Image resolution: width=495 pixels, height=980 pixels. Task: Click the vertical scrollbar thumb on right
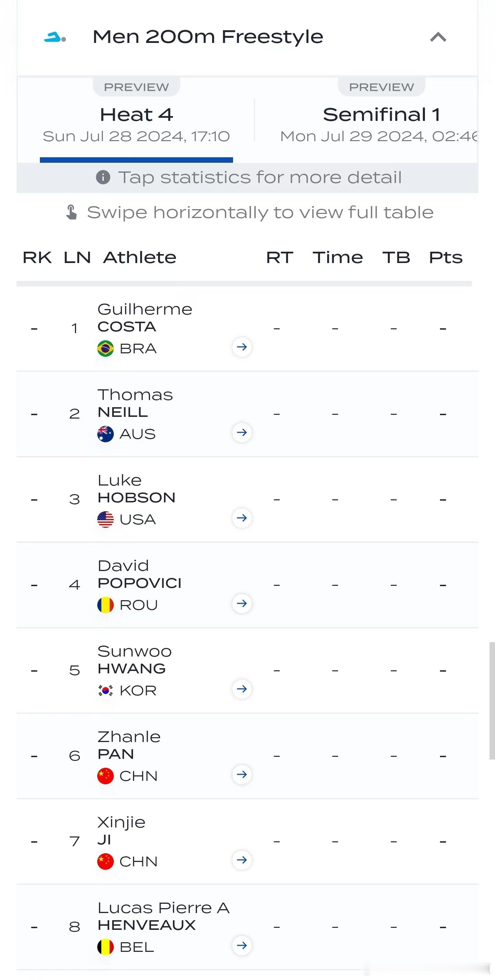click(x=492, y=701)
